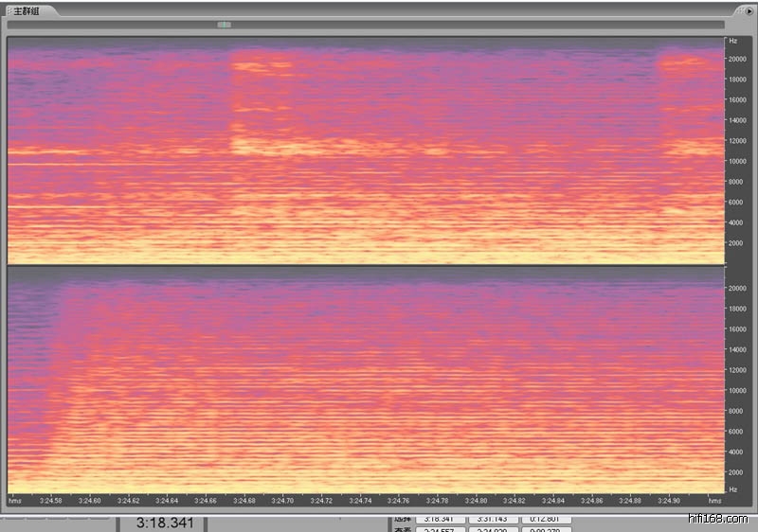Click the 12000 Hz label on top channel ruler

tap(739, 141)
